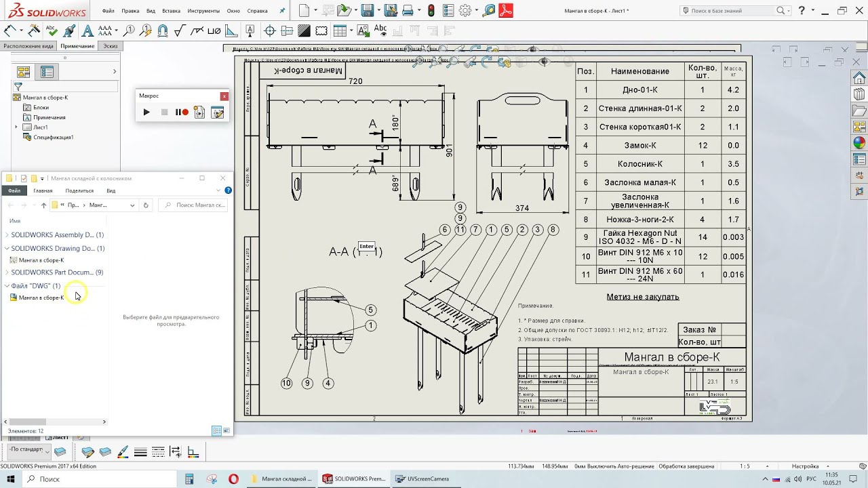
Task: Insert a Weld Symbol
Action: (x=197, y=30)
